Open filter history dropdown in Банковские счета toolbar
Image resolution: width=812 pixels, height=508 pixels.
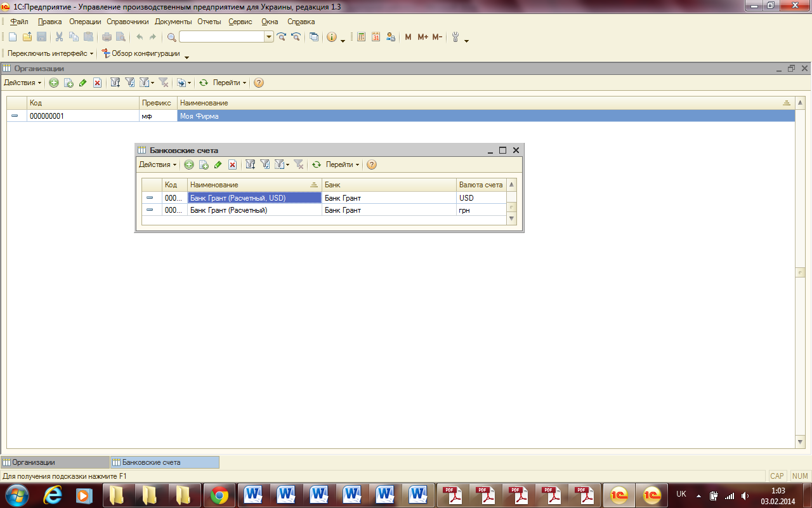click(282, 164)
